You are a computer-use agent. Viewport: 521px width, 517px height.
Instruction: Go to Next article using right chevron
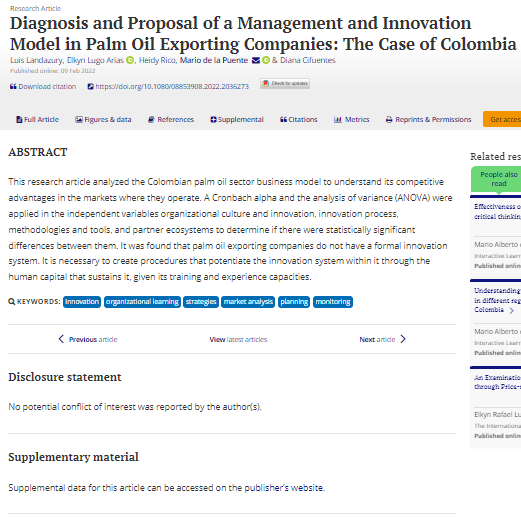click(x=403, y=339)
